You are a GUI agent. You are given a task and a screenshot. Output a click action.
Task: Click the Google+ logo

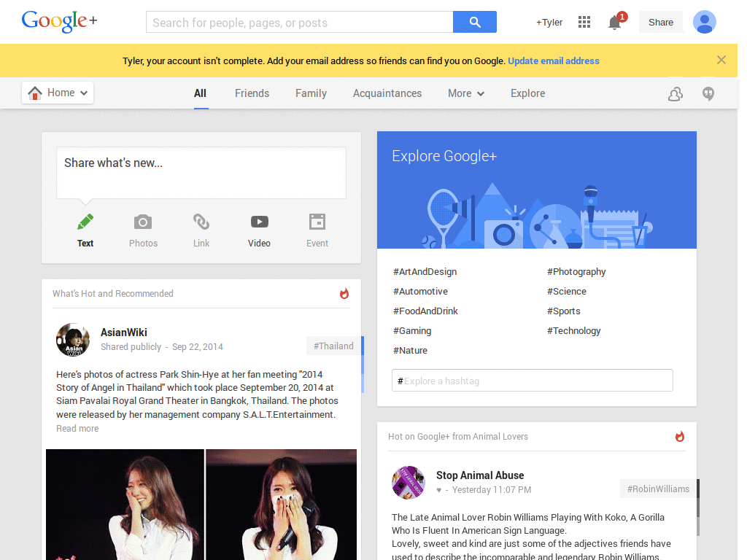tap(60, 21)
